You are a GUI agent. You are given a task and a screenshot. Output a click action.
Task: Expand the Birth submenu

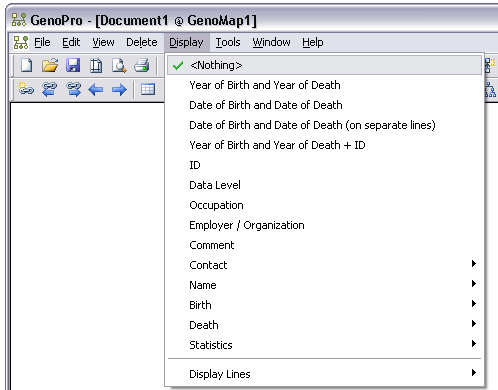[x=324, y=305]
